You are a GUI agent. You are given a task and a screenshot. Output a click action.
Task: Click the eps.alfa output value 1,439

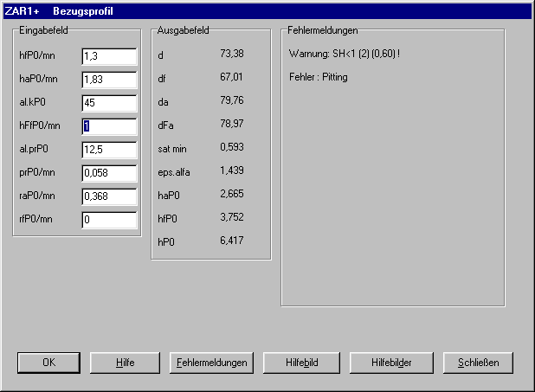231,170
